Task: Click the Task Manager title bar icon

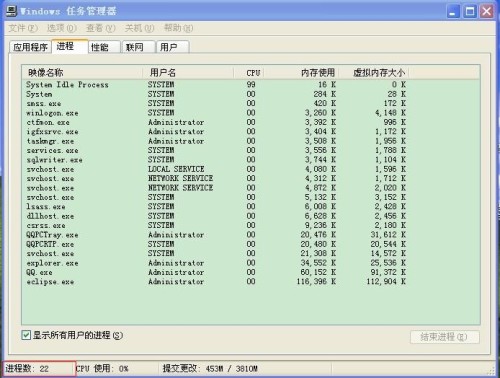Action: [x=11, y=11]
